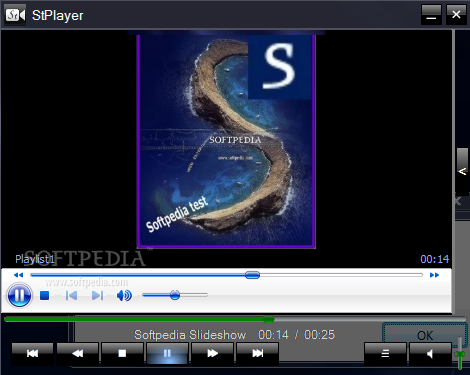
Task: Minimize the StPlayer window
Action: [431, 15]
